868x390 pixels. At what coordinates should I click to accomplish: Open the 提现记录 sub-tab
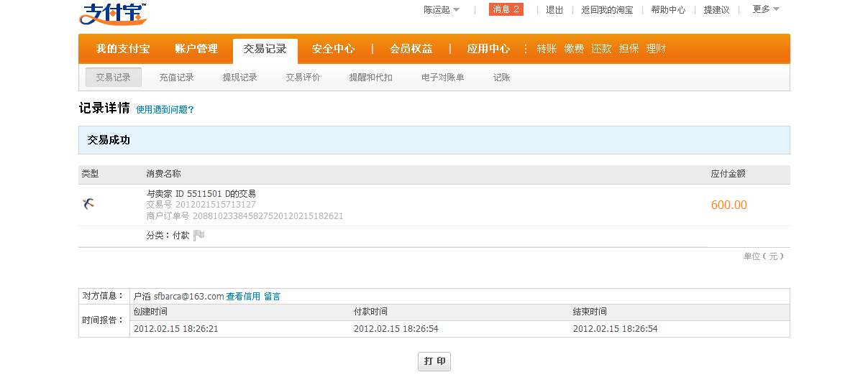[239, 78]
